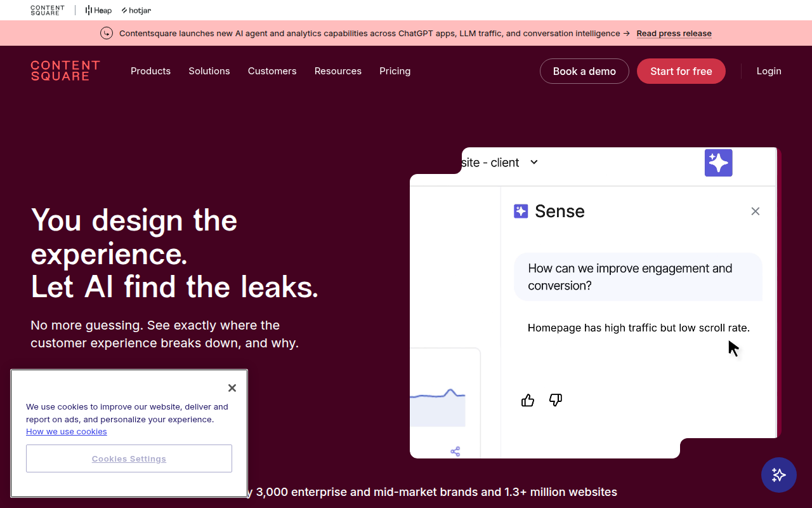Open the Solutions menu

[209, 71]
